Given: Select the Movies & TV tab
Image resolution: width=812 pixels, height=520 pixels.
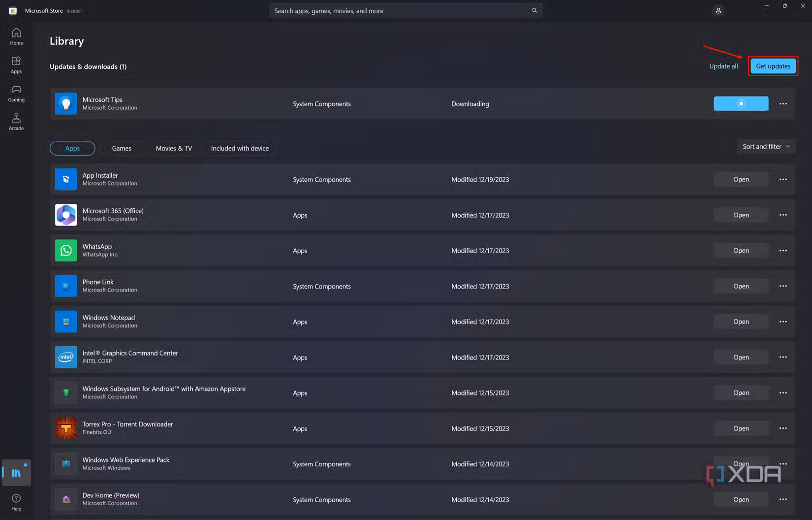Looking at the screenshot, I should pos(174,148).
